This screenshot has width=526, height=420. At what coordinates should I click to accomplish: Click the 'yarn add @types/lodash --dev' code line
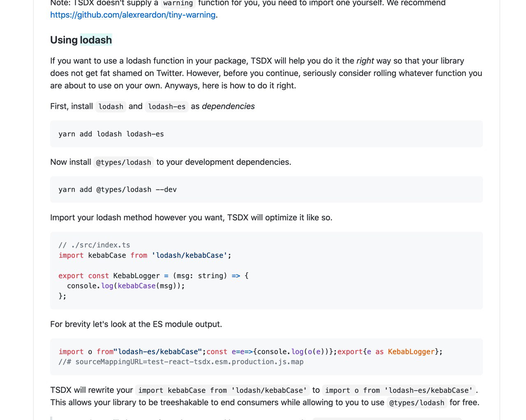118,189
